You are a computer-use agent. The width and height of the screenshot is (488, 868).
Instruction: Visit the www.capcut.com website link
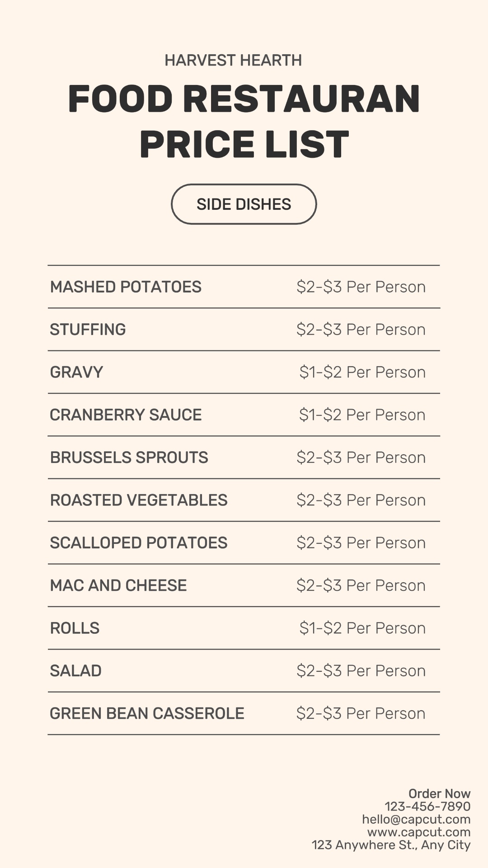(x=419, y=832)
